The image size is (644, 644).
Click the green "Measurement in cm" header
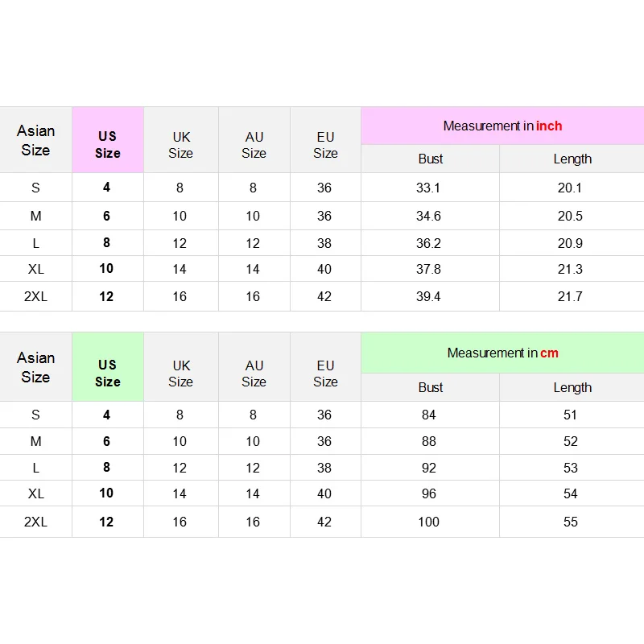(x=502, y=353)
